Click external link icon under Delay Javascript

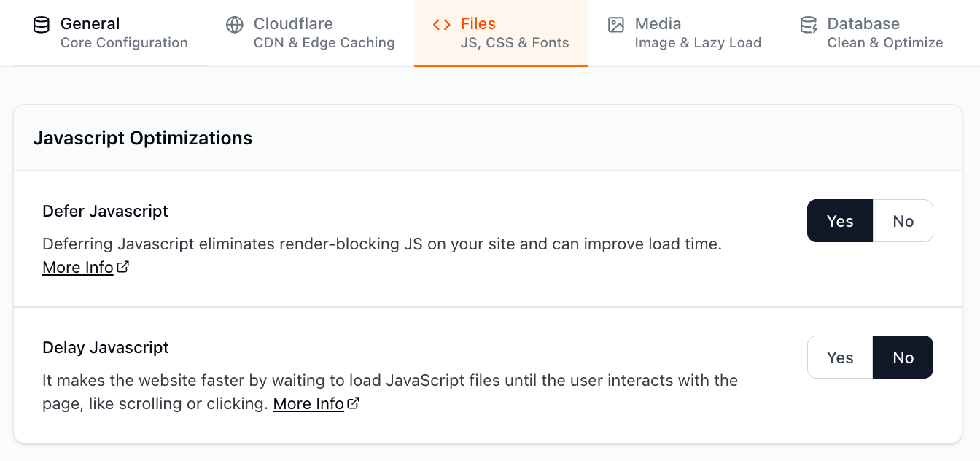(354, 403)
